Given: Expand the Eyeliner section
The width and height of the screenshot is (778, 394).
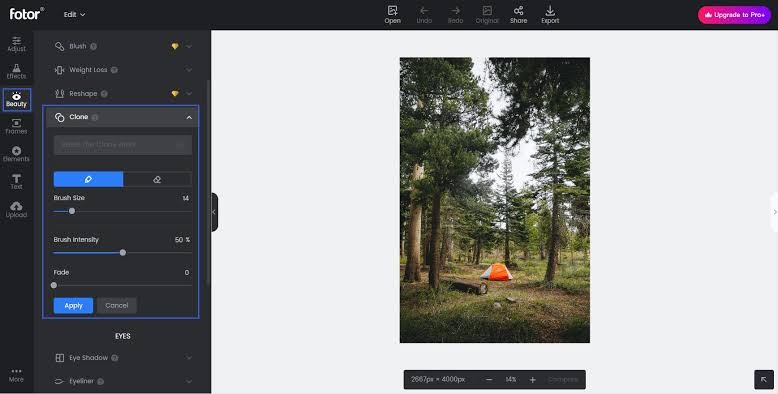Looking at the screenshot, I should pos(189,381).
